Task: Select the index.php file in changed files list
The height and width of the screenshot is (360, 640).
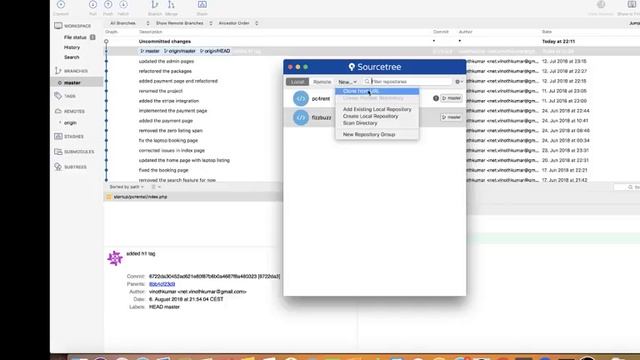Action: coord(193,197)
